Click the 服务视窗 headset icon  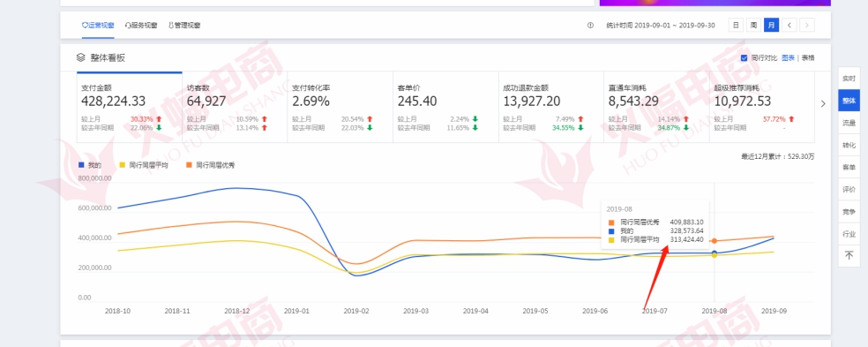[128, 25]
